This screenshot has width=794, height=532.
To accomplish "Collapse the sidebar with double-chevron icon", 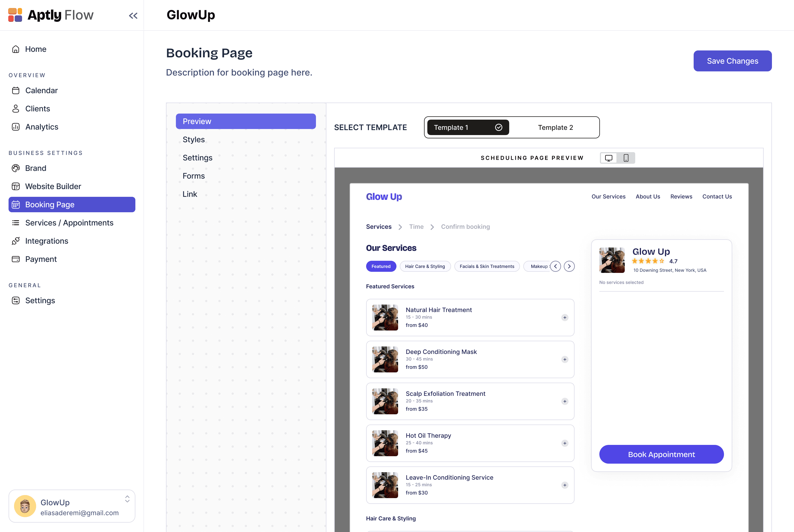I will coord(133,16).
